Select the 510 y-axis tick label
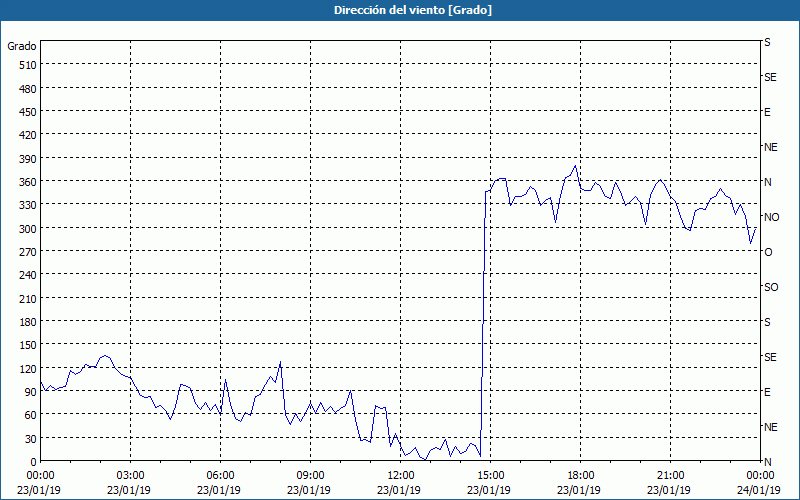Screen dimensions: 800x500 (28, 65)
